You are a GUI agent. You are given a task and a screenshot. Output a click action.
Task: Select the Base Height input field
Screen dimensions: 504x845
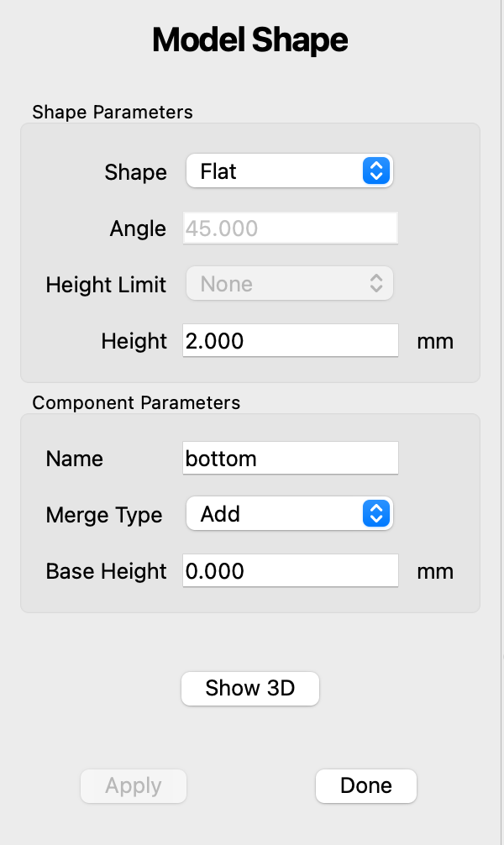[x=290, y=571]
